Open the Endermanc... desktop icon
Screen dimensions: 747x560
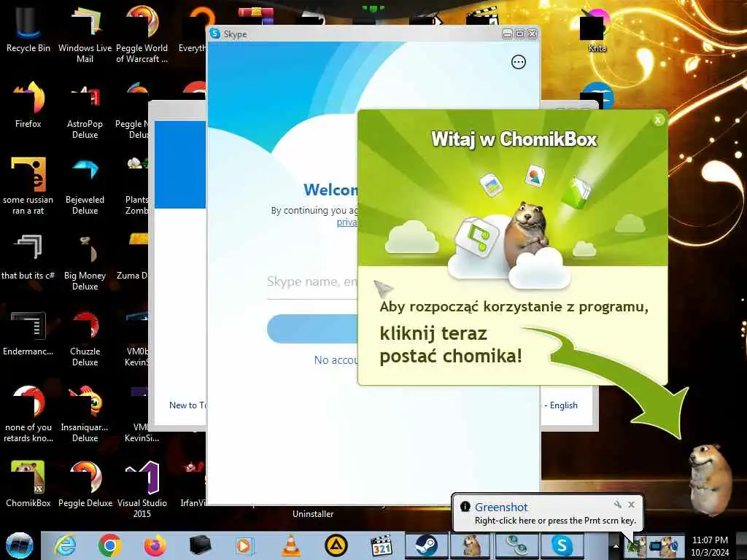click(x=28, y=333)
